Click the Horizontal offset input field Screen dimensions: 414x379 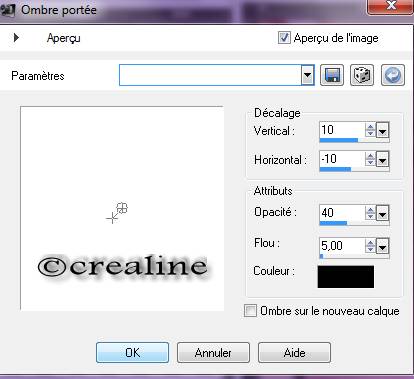[342, 159]
